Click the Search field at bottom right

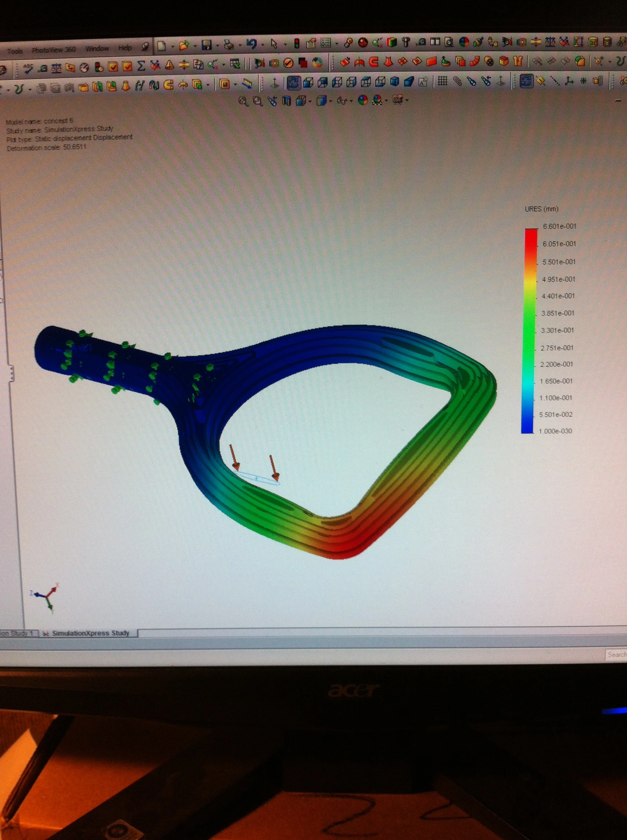coord(616,654)
